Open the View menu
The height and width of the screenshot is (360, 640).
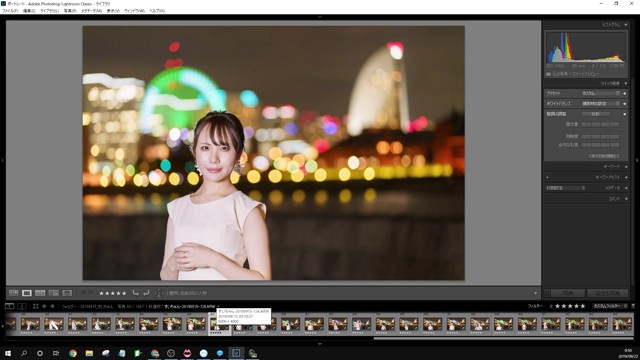click(x=113, y=11)
